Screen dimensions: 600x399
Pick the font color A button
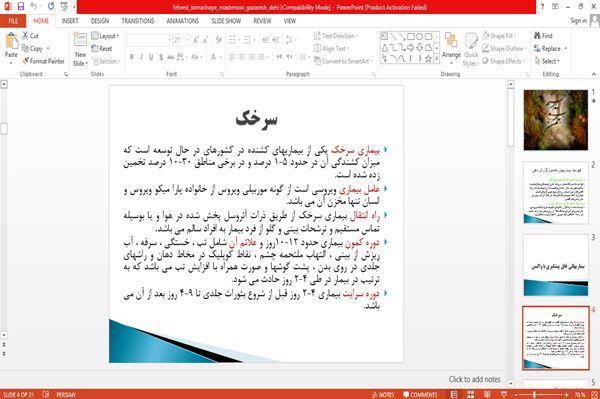[214, 57]
